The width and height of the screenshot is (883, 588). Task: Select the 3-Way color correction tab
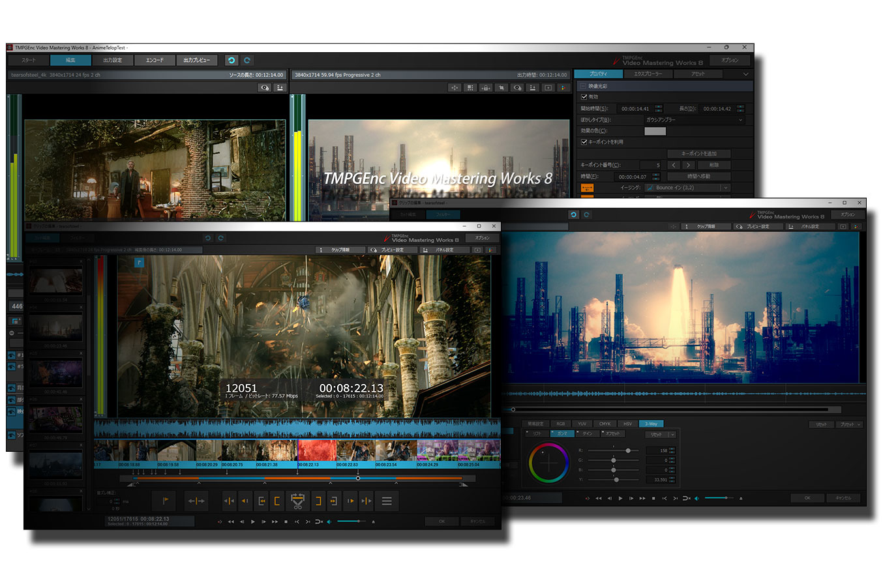tap(651, 424)
